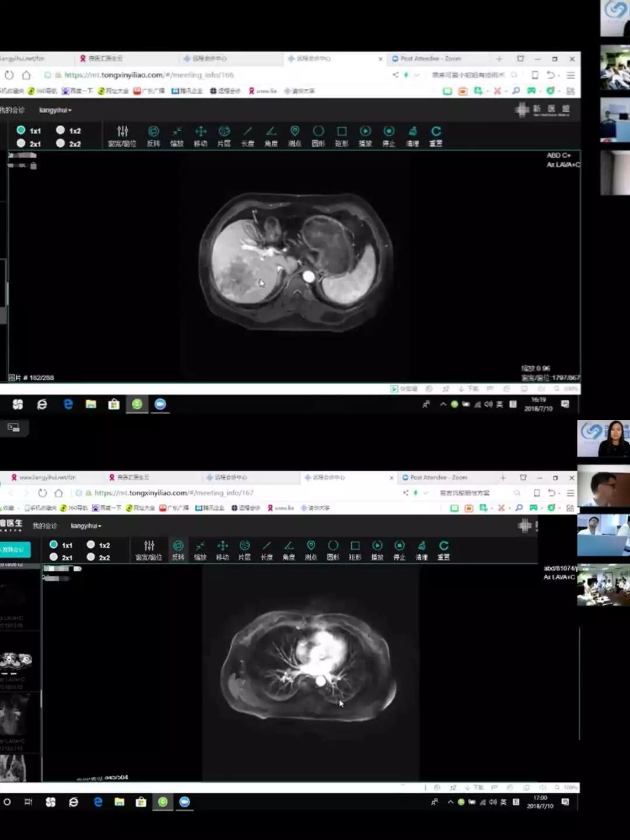Viewport: 630px width, 840px height.
Task: Expand the liangyihui user dropdown in the top window
Action: tap(55, 110)
